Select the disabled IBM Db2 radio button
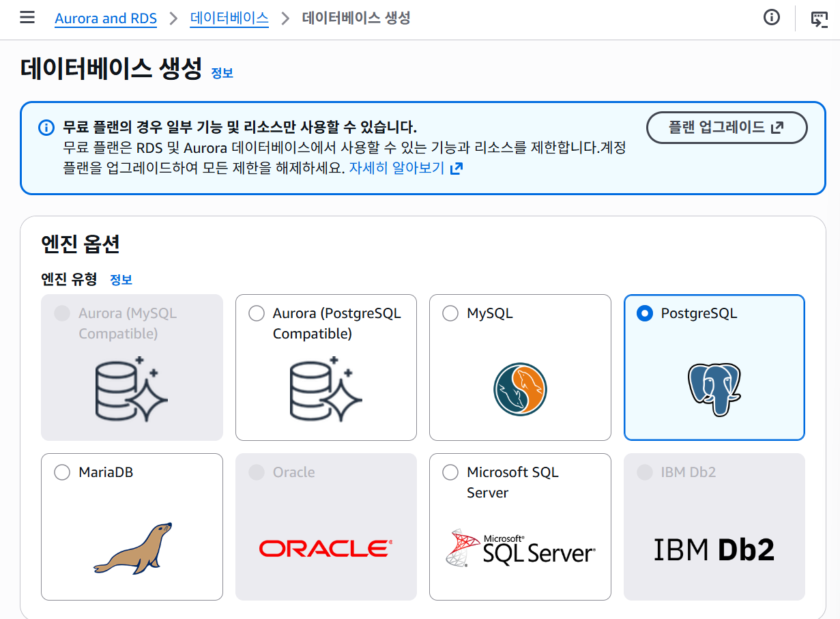 644,472
